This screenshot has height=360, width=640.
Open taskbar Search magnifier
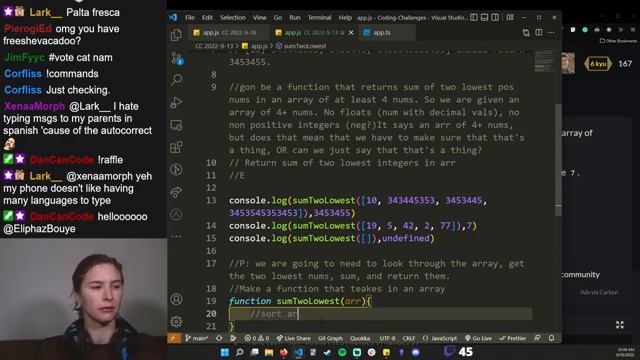point(240,352)
